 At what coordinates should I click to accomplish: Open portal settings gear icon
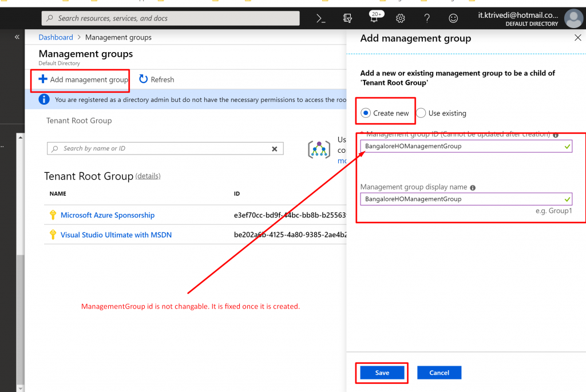(401, 18)
